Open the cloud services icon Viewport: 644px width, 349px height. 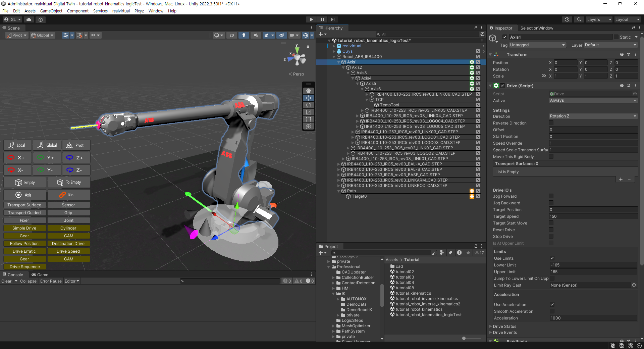click(29, 19)
